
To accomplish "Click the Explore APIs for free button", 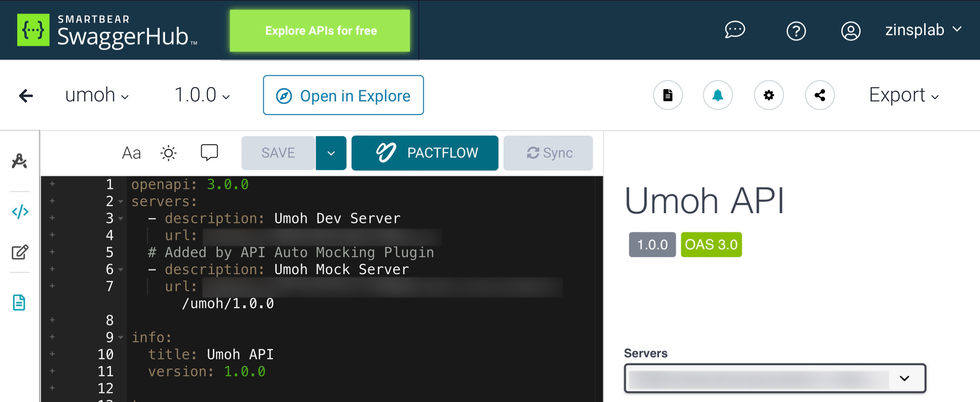I will click(x=320, y=31).
